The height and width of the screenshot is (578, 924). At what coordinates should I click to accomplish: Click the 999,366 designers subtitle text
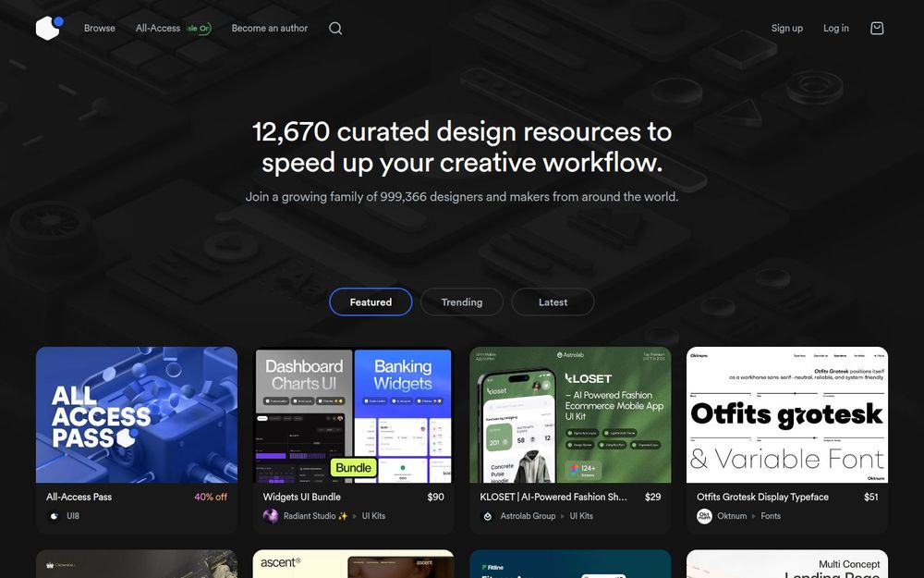(462, 197)
